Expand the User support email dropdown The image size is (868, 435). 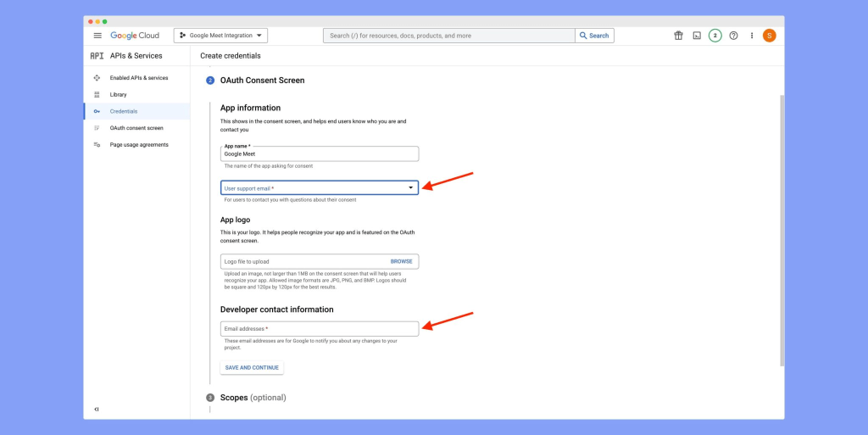[320, 187]
